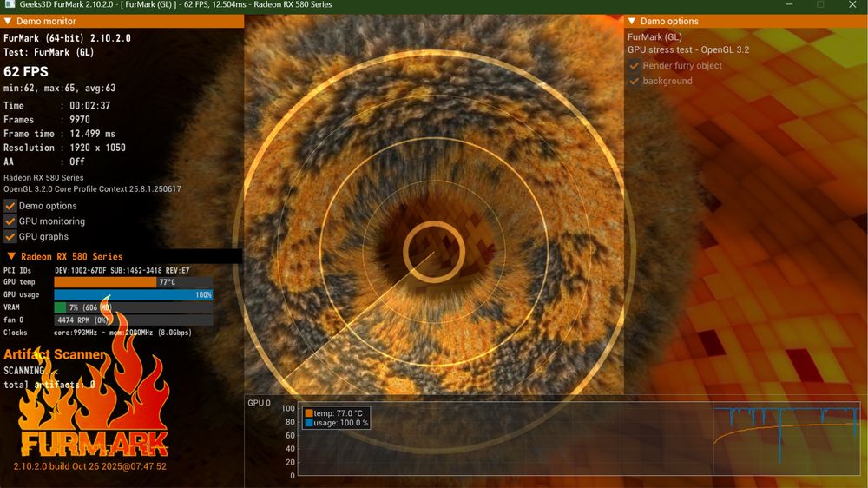Click the FurMark app icon in title bar

[x=10, y=4]
